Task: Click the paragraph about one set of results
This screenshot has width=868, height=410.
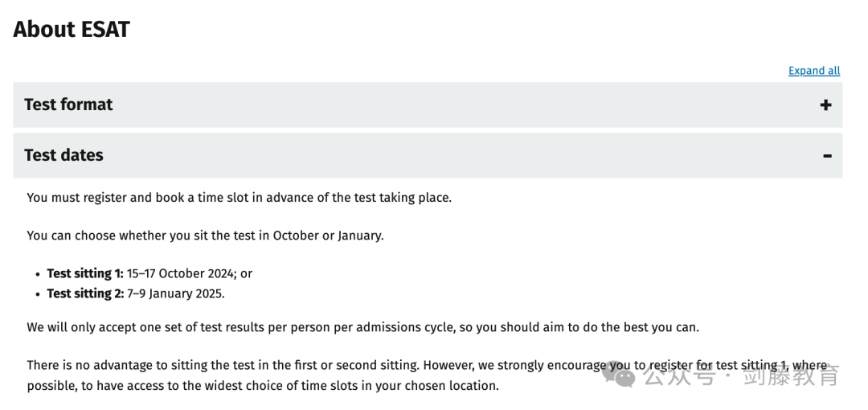Action: point(363,327)
